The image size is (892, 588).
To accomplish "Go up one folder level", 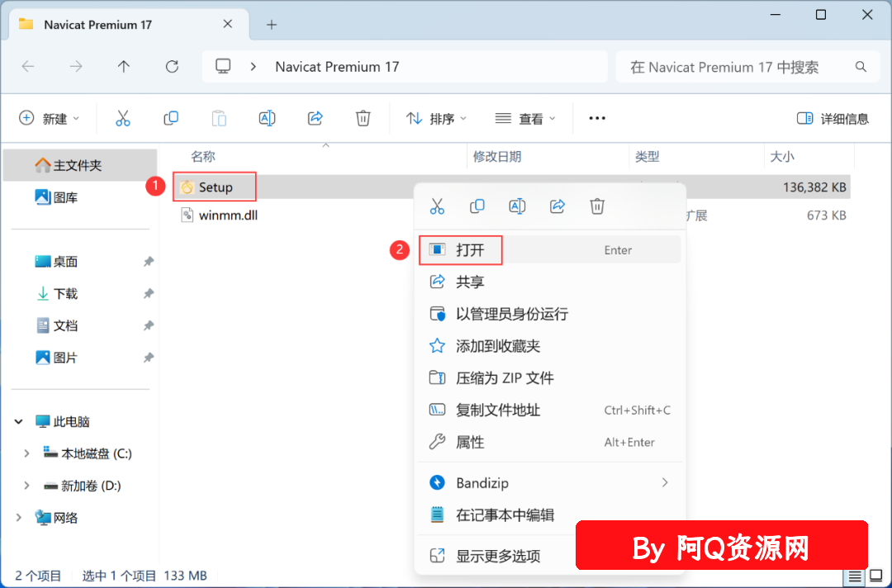I will coord(123,67).
